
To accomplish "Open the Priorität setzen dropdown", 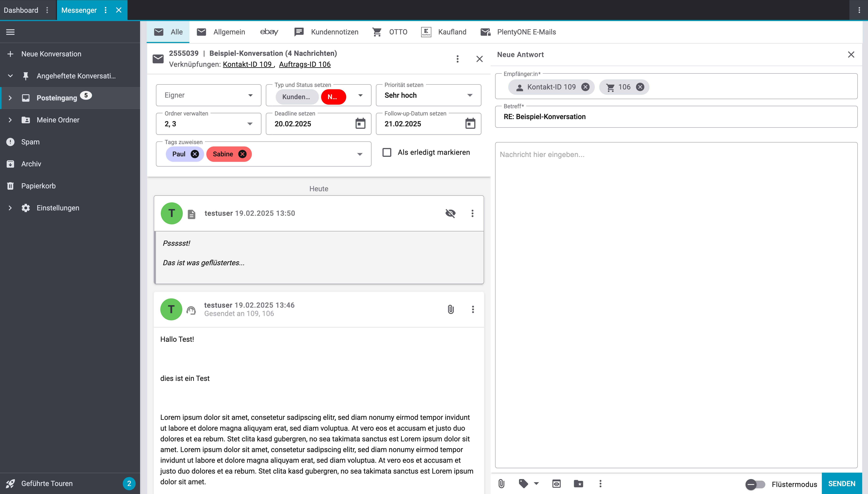I will click(428, 95).
